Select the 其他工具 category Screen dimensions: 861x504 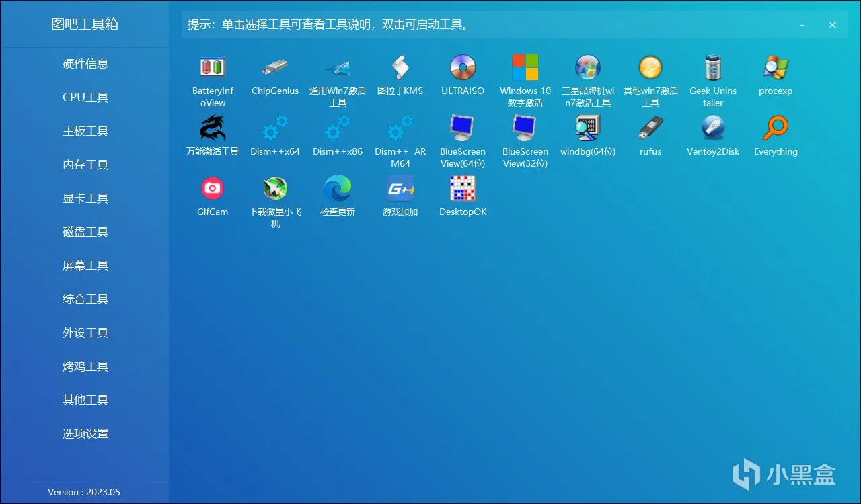click(x=85, y=400)
